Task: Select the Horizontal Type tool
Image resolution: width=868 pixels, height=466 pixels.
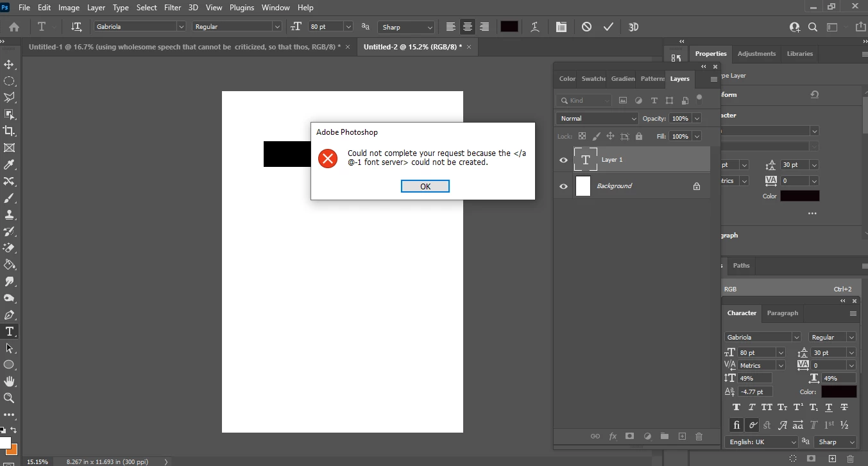Action: pyautogui.click(x=10, y=332)
